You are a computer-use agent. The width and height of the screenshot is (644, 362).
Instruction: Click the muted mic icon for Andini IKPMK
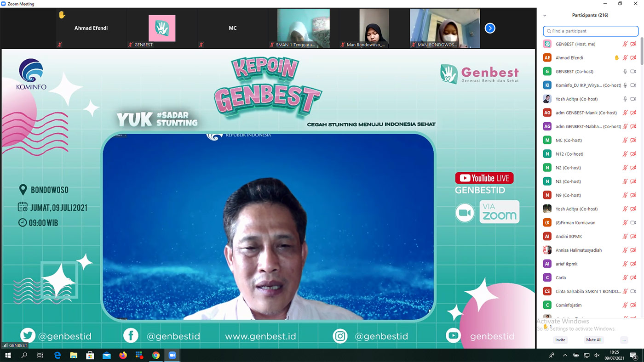[x=625, y=237]
